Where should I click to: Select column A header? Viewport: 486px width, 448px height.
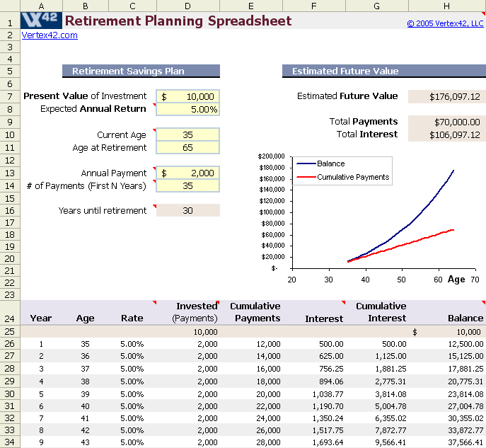(x=41, y=6)
